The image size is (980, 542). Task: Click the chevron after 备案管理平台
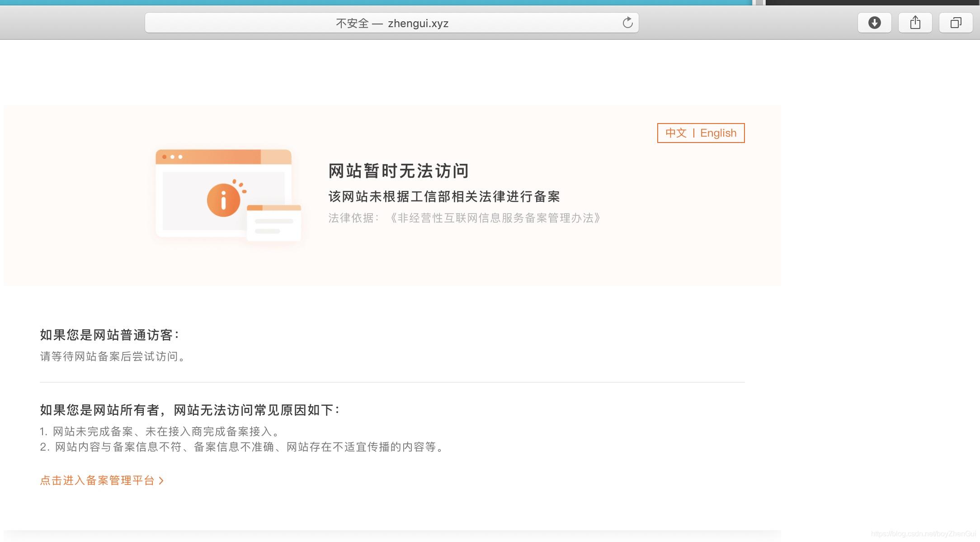pyautogui.click(x=161, y=480)
